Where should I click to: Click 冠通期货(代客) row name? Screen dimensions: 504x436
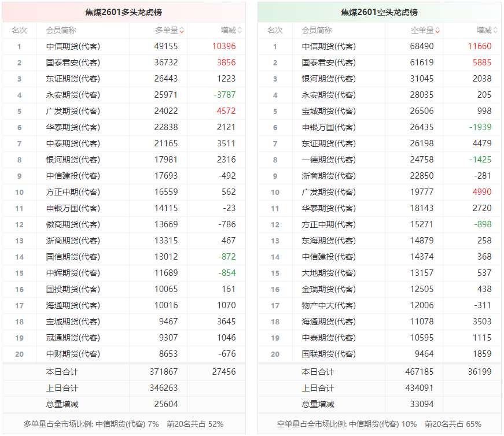[73, 338]
